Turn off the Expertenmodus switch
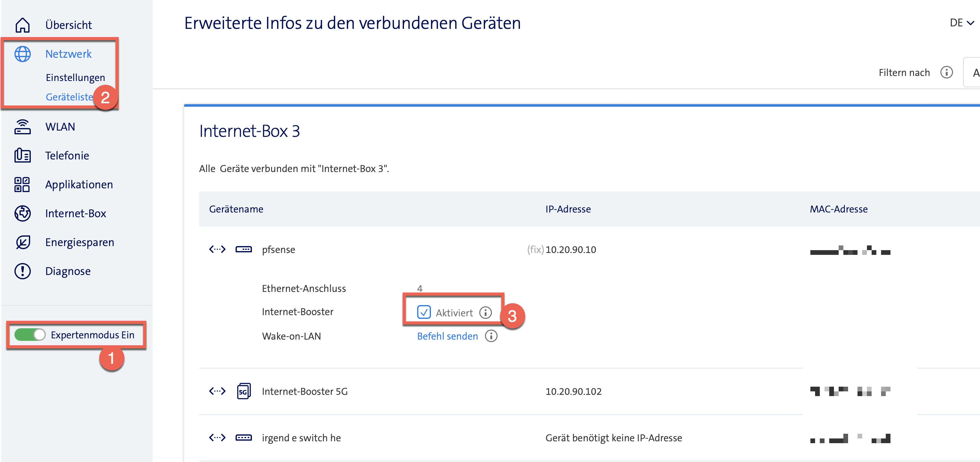The image size is (980, 462). [30, 335]
